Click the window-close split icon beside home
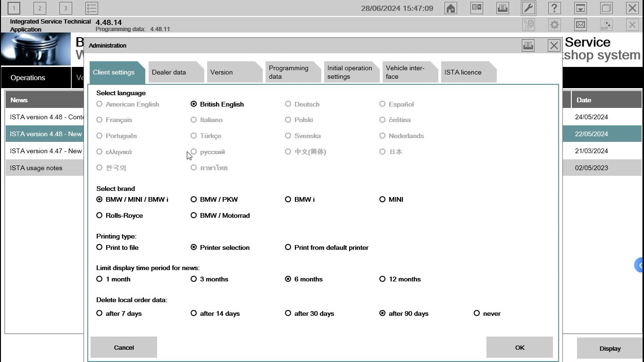 pos(477,8)
